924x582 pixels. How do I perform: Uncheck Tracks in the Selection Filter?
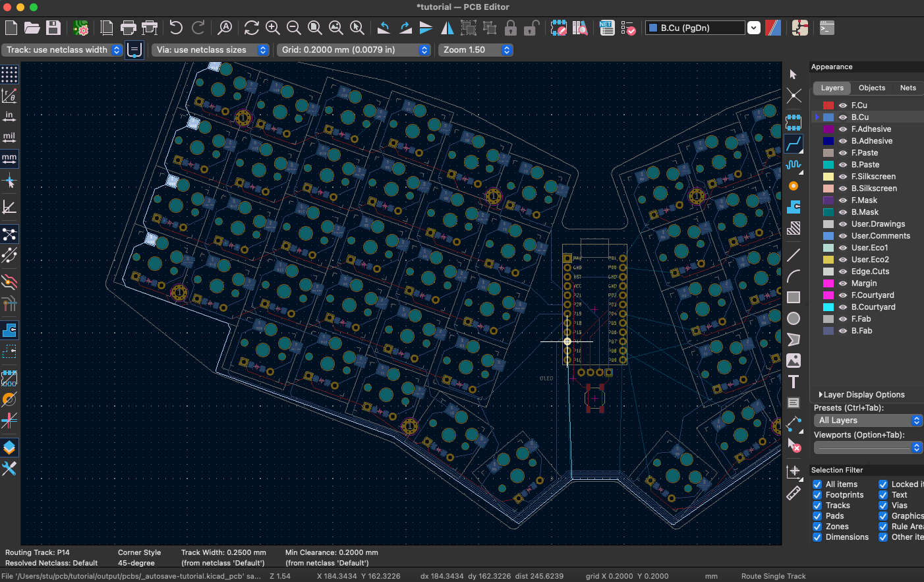click(817, 505)
